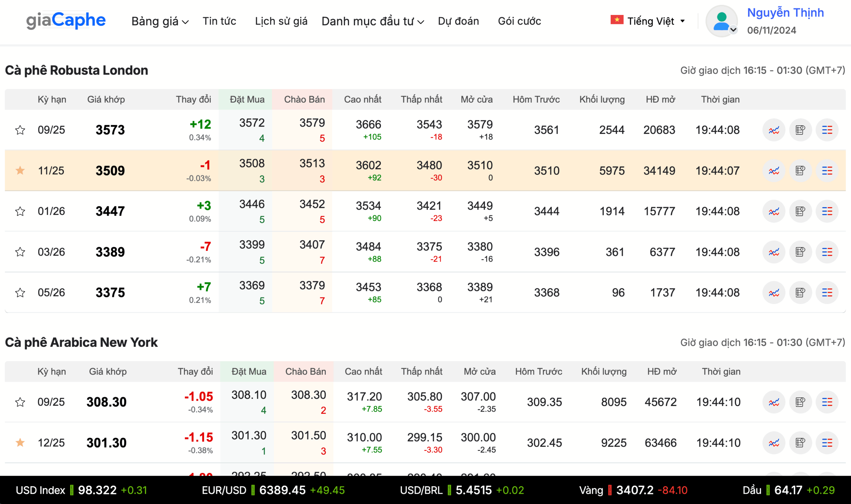The image size is (851, 504).
Task: Open the Dự đoán link
Action: click(x=458, y=21)
